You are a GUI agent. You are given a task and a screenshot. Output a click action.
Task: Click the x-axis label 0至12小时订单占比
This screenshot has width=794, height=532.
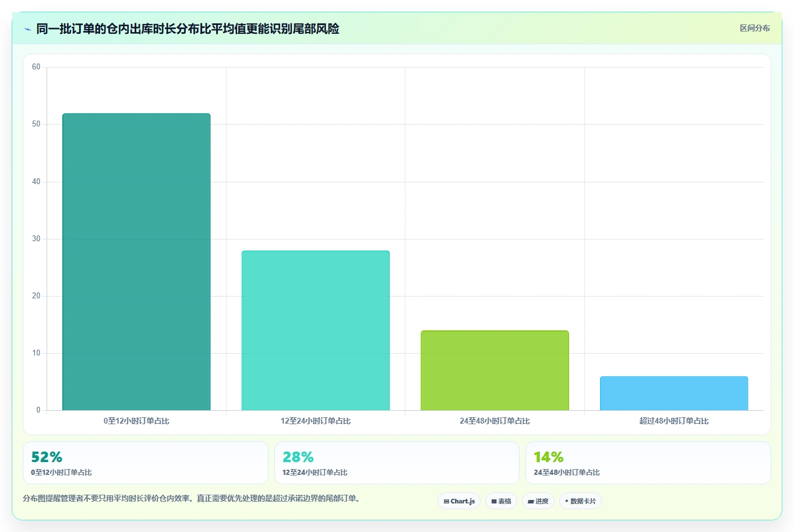[x=136, y=421]
